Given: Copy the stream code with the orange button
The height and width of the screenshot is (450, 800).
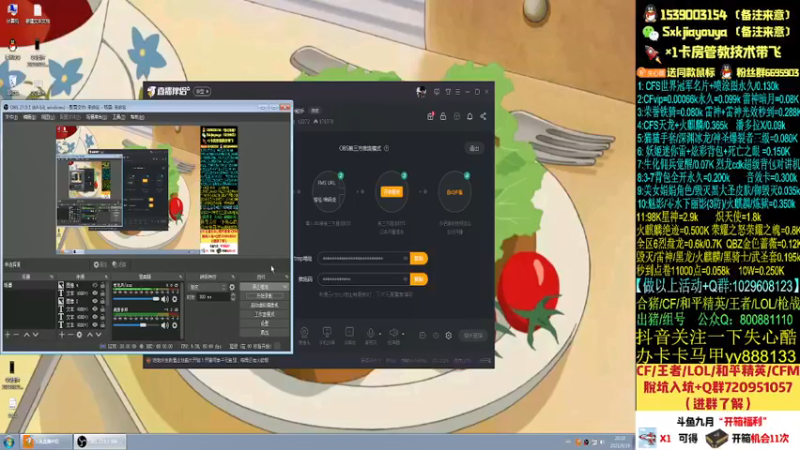Looking at the screenshot, I should tap(419, 280).
